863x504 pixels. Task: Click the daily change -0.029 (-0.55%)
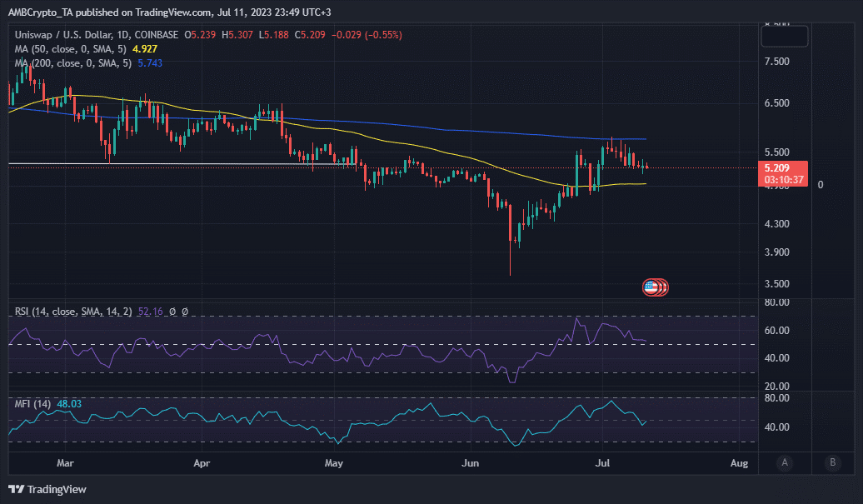(x=367, y=35)
